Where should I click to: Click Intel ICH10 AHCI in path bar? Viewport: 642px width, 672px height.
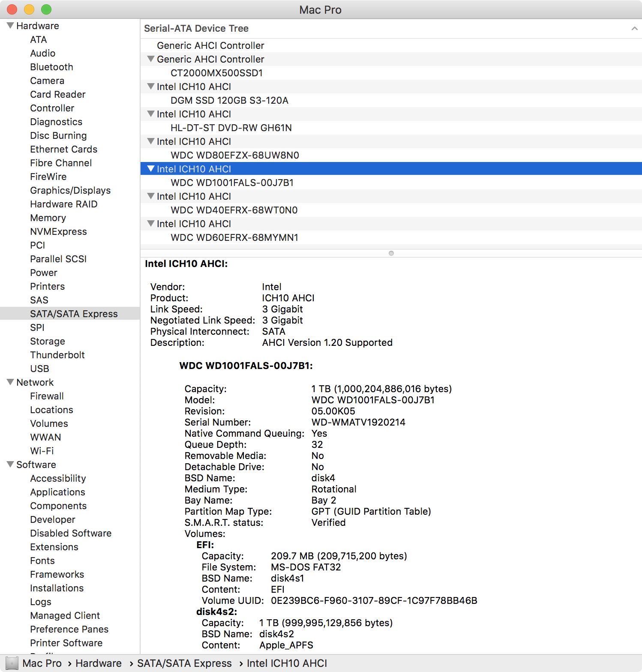[x=287, y=663]
